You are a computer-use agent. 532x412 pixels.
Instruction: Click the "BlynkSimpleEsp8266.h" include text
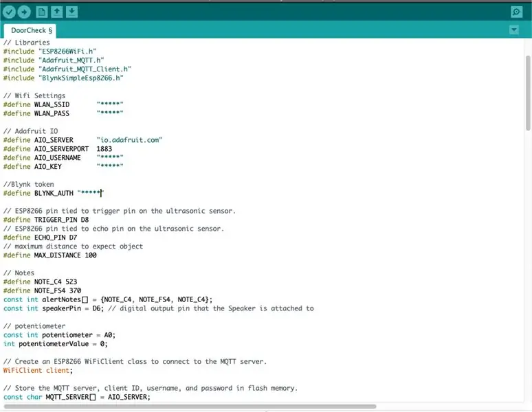coord(80,78)
